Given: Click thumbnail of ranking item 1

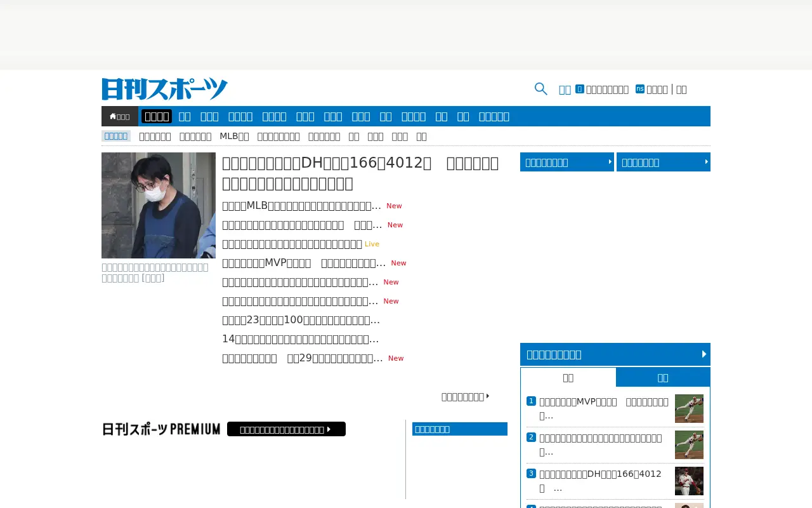Looking at the screenshot, I should (x=689, y=408).
